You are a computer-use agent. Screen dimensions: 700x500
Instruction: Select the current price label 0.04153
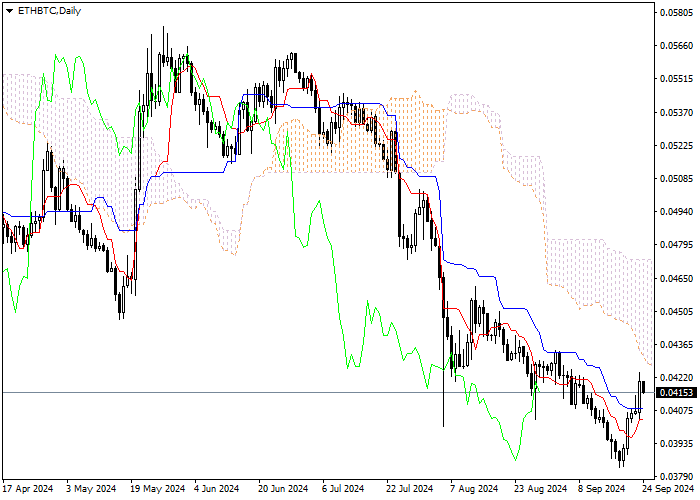click(x=677, y=393)
